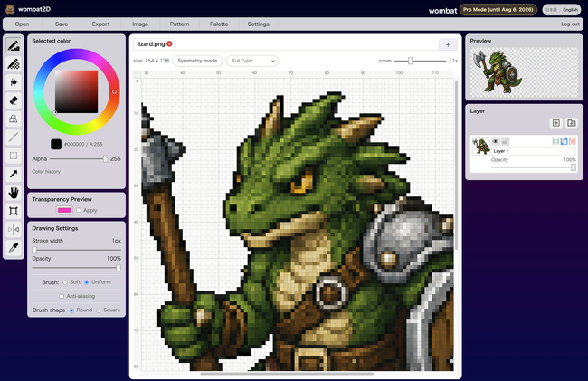
Task: Choose the Soft brush radio option
Action: pos(65,282)
